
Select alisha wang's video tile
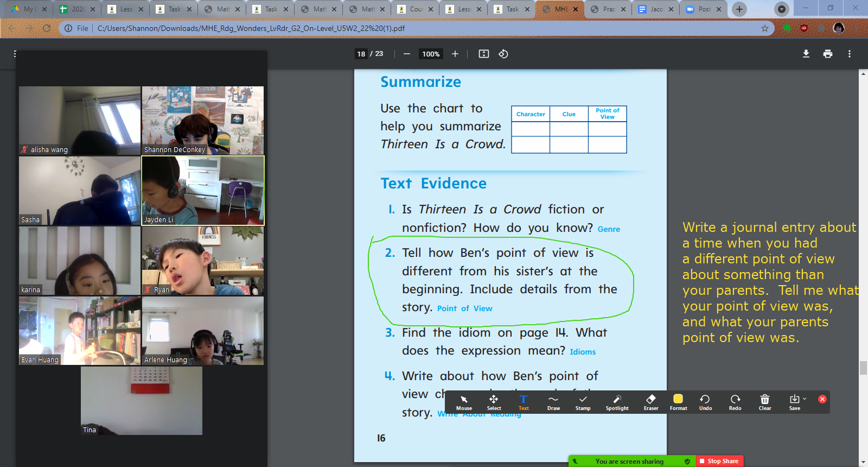(x=80, y=121)
